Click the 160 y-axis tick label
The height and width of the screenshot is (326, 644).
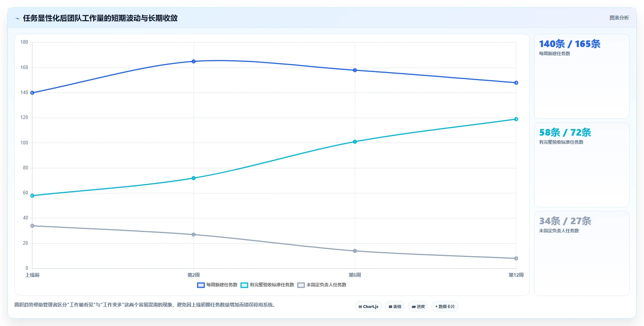[24, 68]
